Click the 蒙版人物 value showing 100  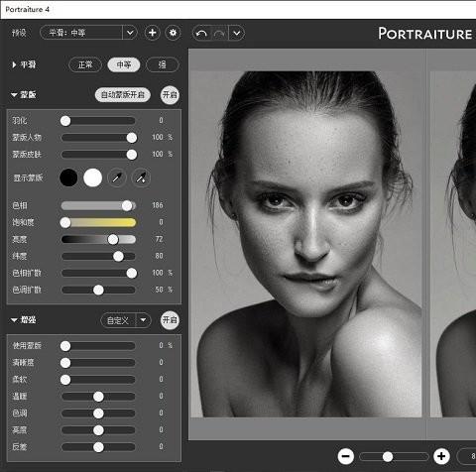158,137
